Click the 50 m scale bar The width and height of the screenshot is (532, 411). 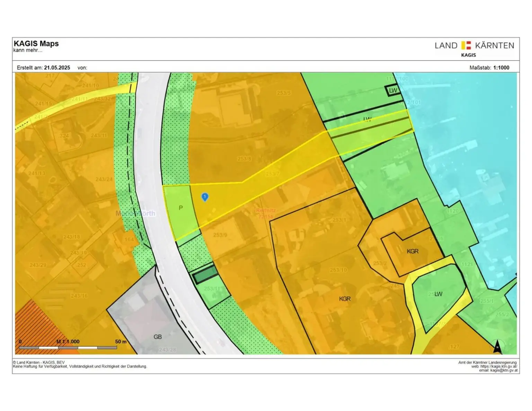[68, 347]
